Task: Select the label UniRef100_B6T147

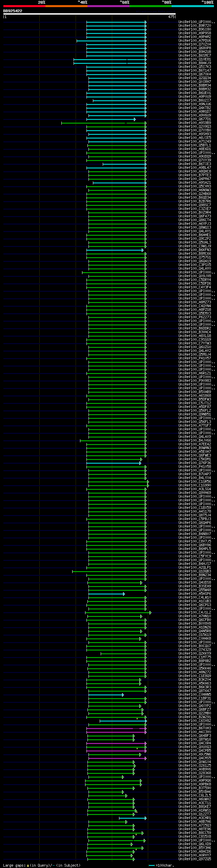Action: pos(195,71)
